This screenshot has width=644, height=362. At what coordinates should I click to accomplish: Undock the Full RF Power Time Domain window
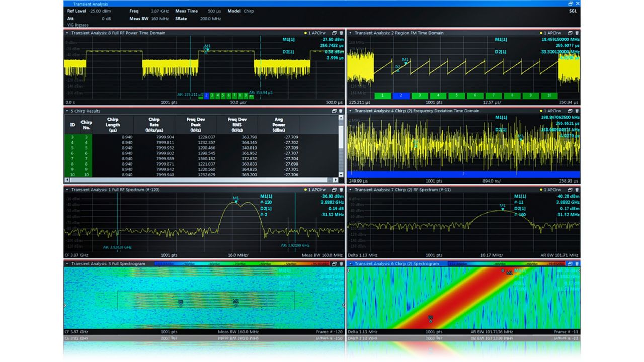coord(335,33)
